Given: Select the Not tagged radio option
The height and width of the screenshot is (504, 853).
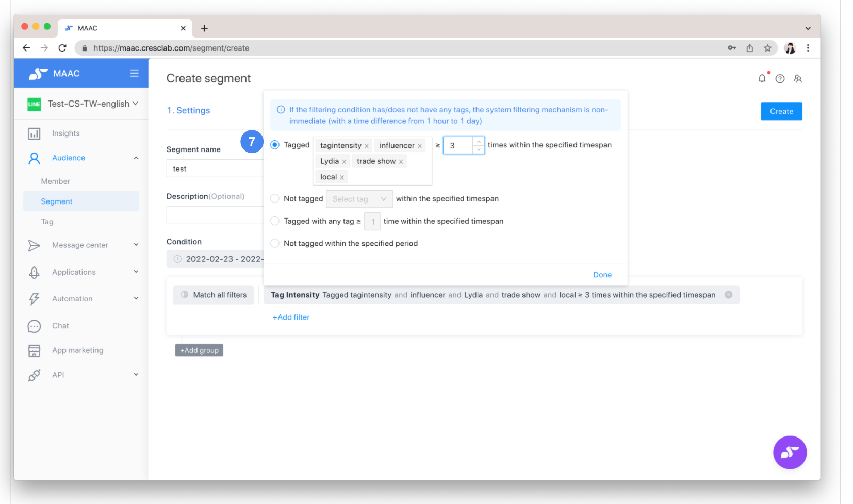Looking at the screenshot, I should [x=275, y=199].
